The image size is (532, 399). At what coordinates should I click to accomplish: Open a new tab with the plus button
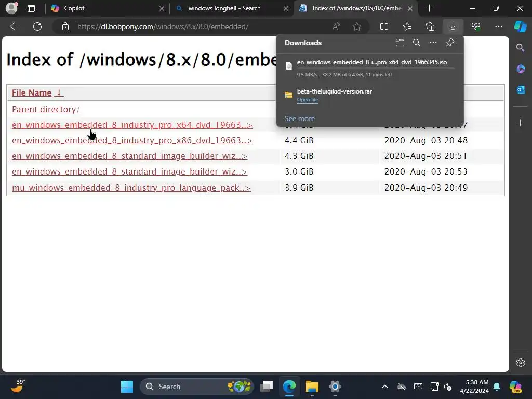(429, 8)
